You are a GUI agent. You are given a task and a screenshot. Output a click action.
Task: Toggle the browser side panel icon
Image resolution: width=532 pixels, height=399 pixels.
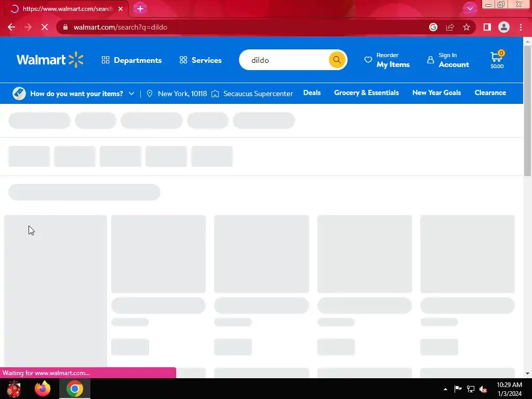point(487,27)
